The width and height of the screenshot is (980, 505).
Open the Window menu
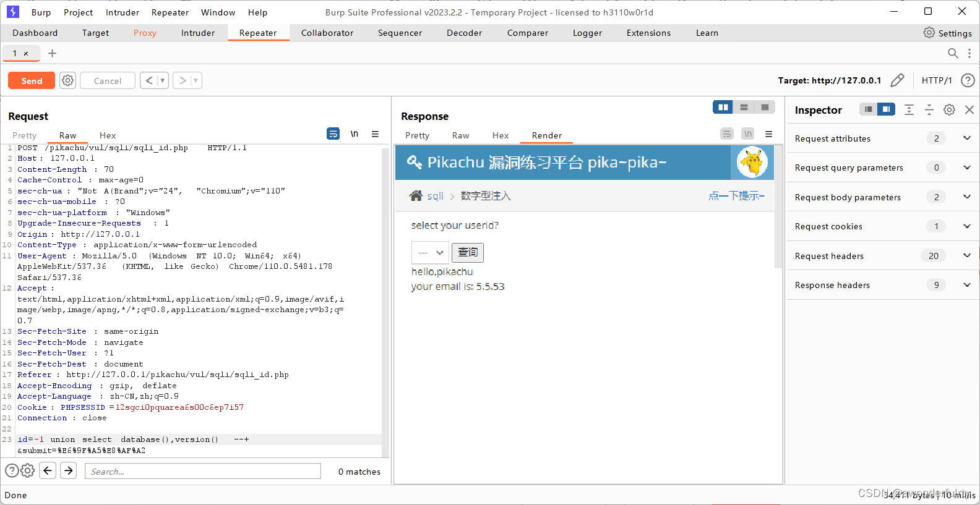pos(218,12)
